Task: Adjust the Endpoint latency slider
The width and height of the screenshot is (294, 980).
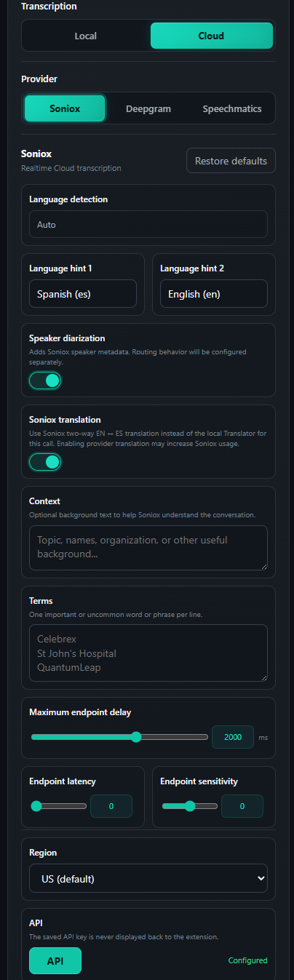Action: (58, 806)
